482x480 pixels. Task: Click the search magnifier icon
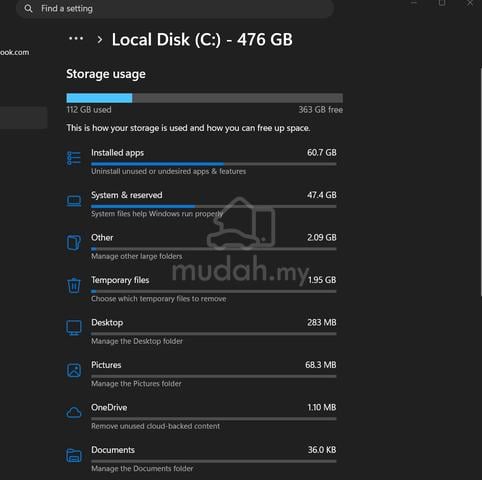pyautogui.click(x=28, y=9)
